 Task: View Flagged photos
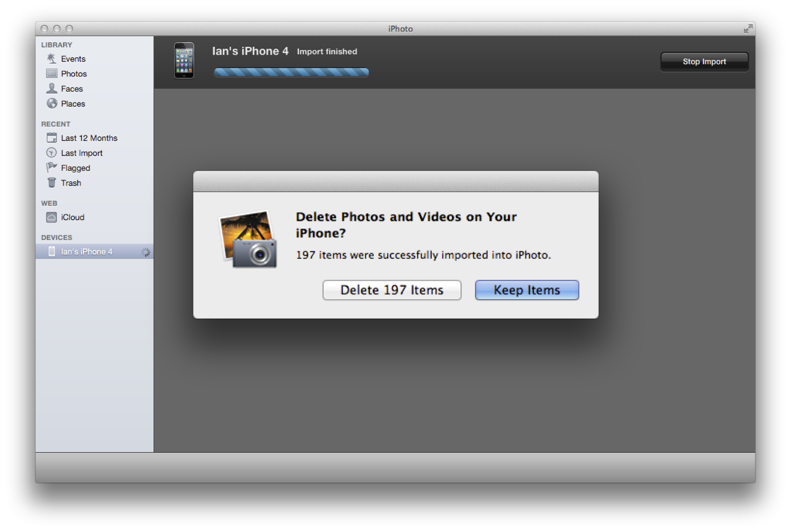pos(94,168)
